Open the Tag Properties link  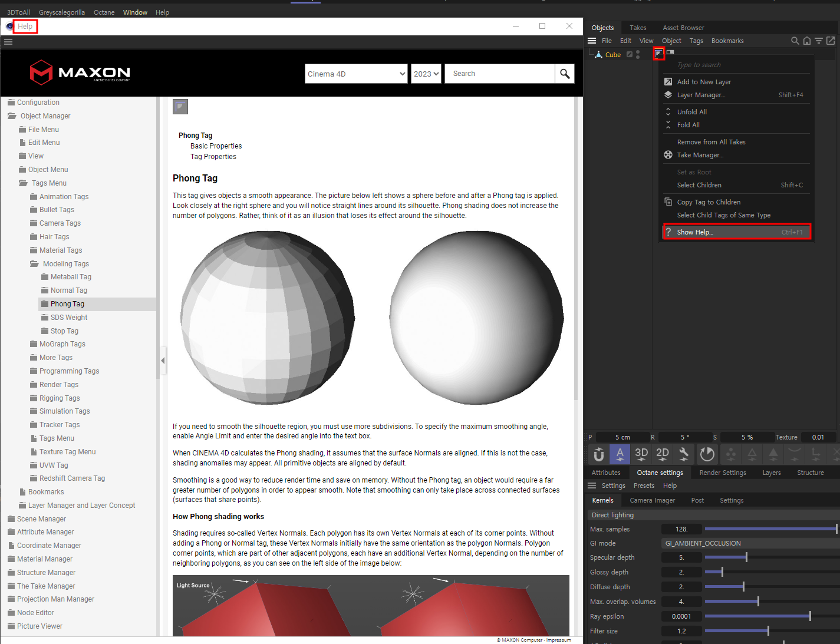click(x=213, y=157)
